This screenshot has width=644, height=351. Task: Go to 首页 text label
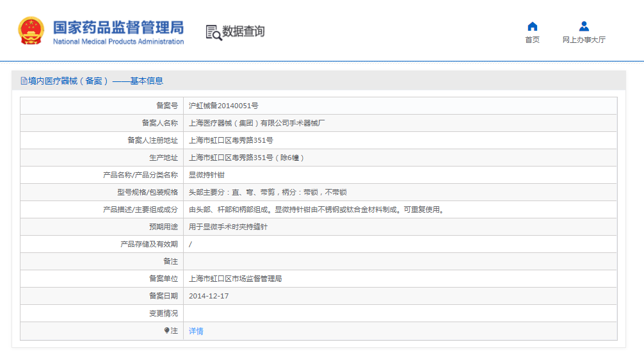532,40
